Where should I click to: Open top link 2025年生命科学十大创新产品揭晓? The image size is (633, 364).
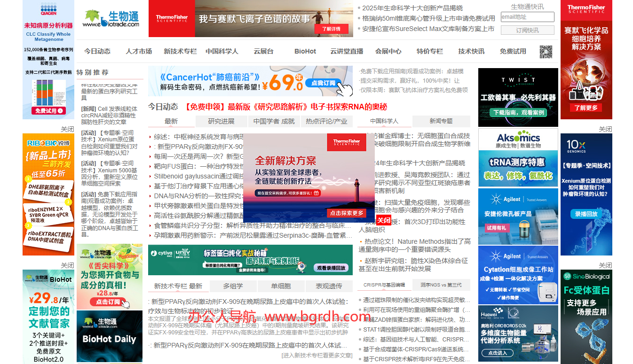pos(412,8)
